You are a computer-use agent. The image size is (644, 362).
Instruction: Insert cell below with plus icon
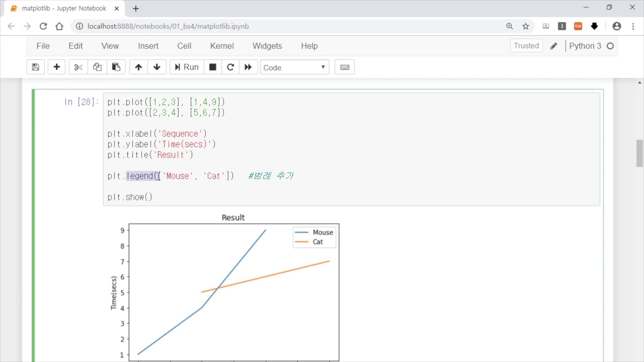click(57, 67)
